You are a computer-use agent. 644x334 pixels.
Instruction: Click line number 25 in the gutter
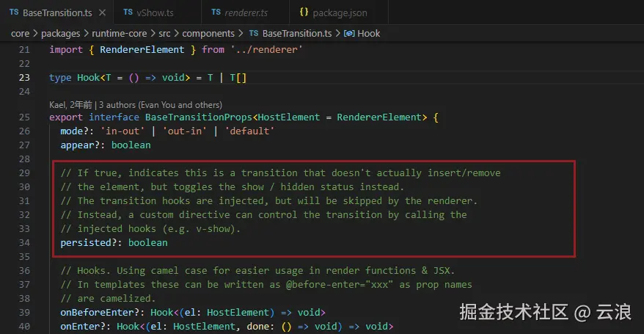pyautogui.click(x=24, y=117)
